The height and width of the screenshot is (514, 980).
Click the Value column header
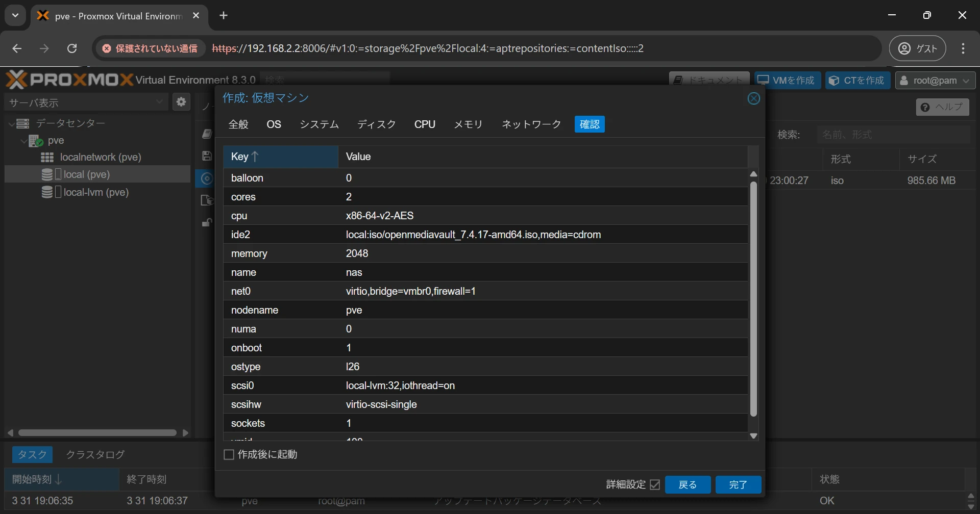point(543,157)
